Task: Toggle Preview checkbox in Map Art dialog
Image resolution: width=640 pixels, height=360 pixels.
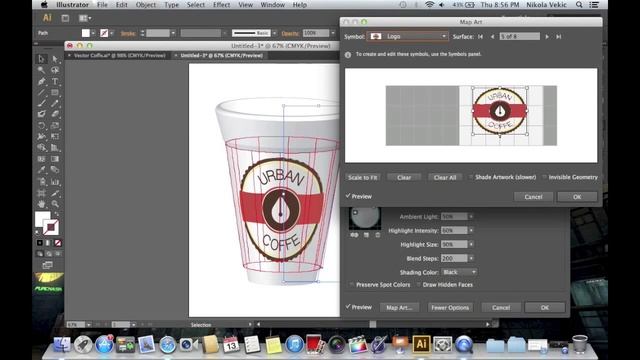Action: (348, 196)
